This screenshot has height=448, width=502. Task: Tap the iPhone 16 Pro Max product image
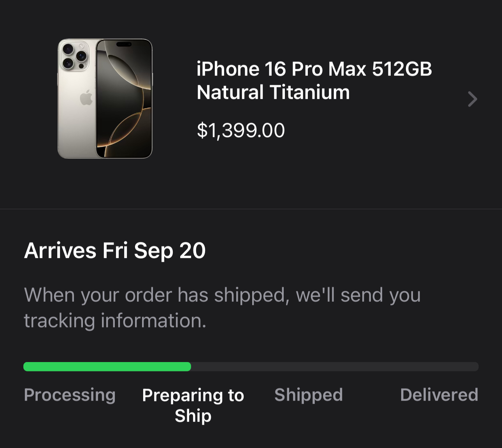pos(105,98)
